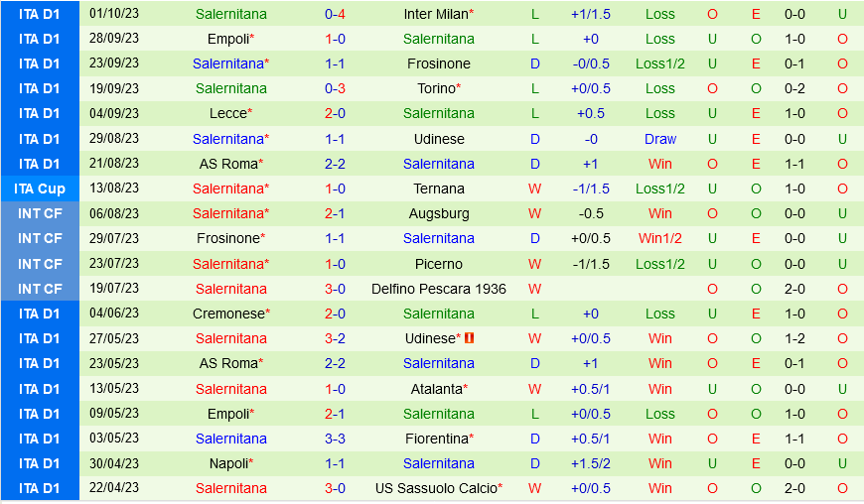Screen dimensions: 864x504
Task: Click the Win1/2 handicap result
Action: (x=660, y=238)
